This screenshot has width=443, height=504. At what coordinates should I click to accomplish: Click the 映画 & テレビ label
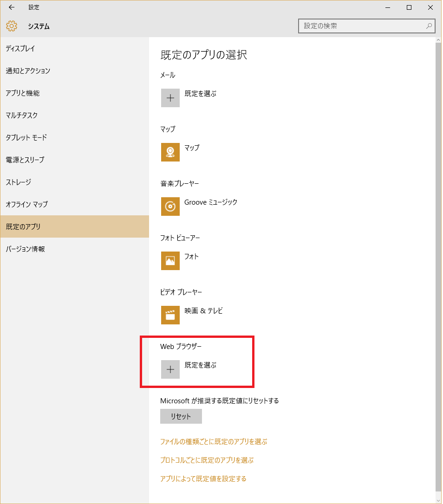(203, 311)
